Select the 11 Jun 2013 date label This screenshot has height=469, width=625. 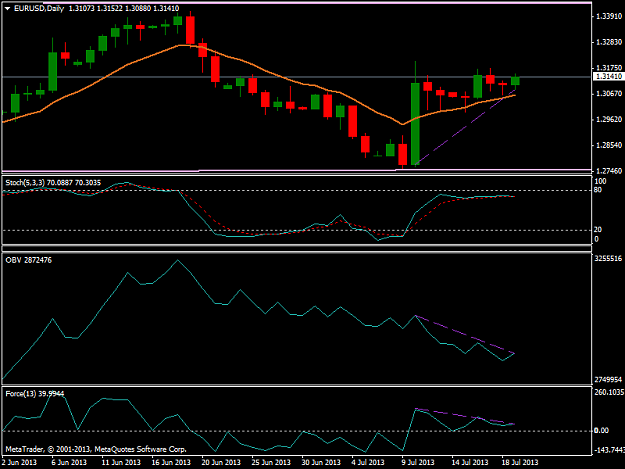[x=121, y=462]
